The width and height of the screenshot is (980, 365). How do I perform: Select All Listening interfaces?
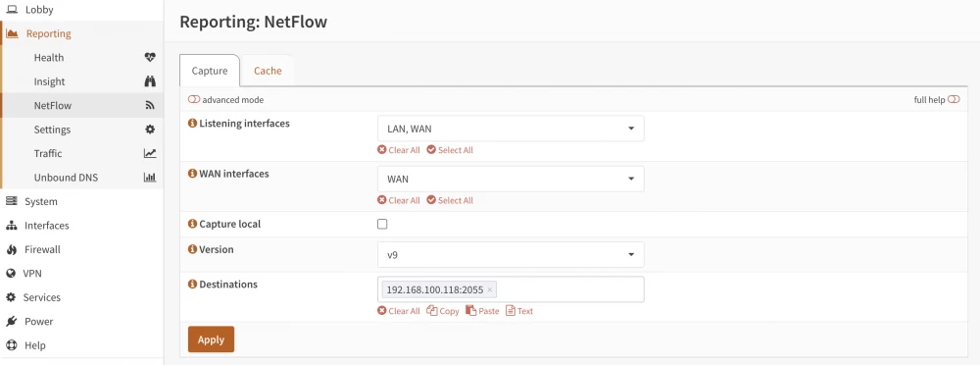(450, 150)
